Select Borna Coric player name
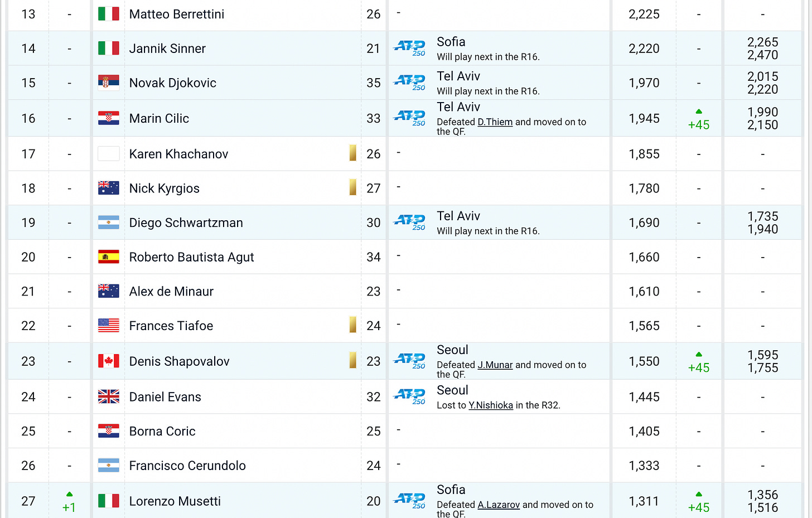Screen dimensions: 812x518 tap(162, 431)
